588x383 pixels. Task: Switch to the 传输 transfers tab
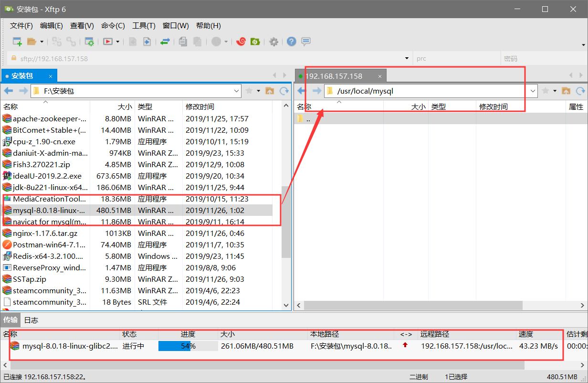point(10,319)
